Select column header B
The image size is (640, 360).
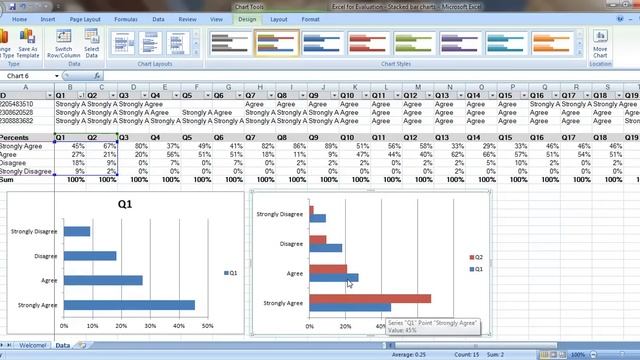click(70, 87)
